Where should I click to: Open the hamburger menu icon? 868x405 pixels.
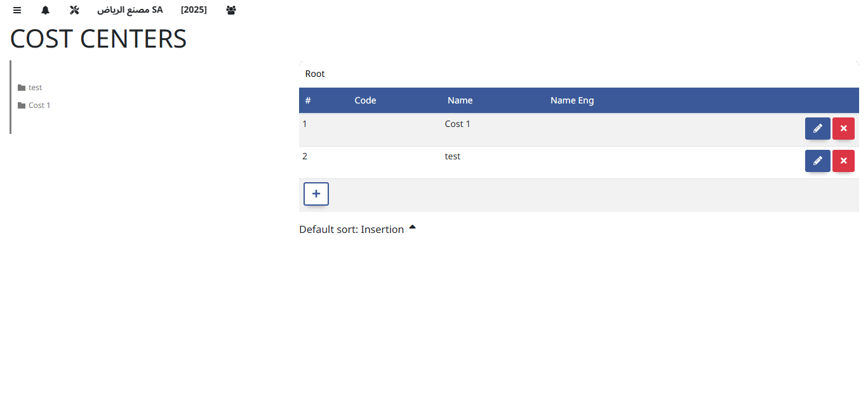pos(17,10)
